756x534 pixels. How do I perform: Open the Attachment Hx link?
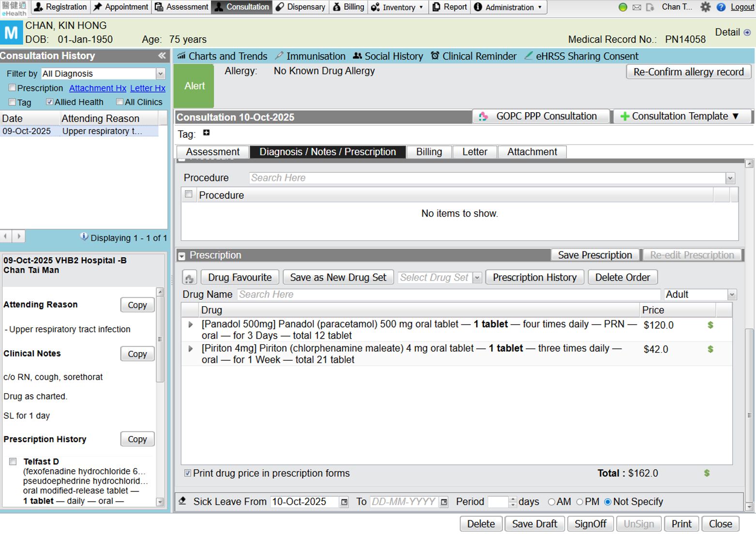(97, 88)
